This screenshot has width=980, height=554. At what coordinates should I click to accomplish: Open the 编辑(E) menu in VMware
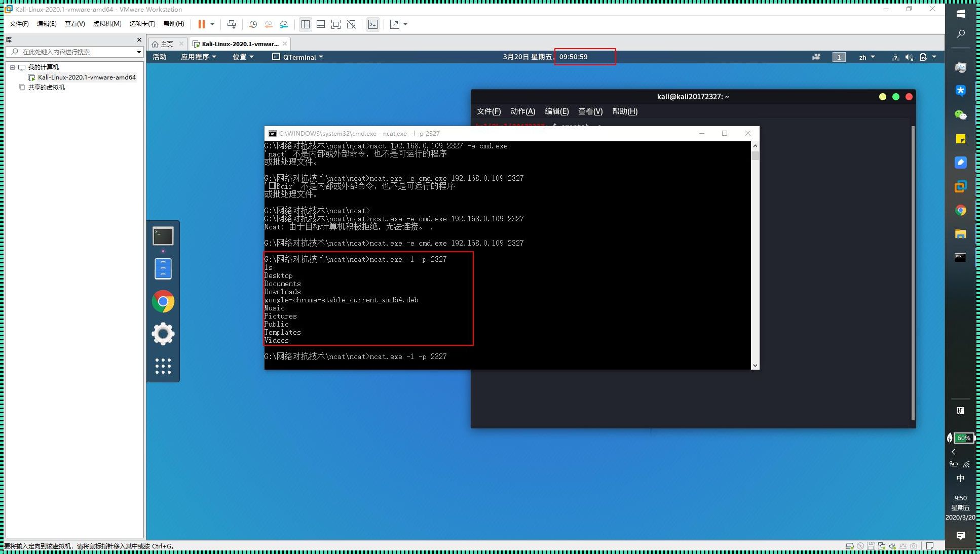pyautogui.click(x=47, y=24)
